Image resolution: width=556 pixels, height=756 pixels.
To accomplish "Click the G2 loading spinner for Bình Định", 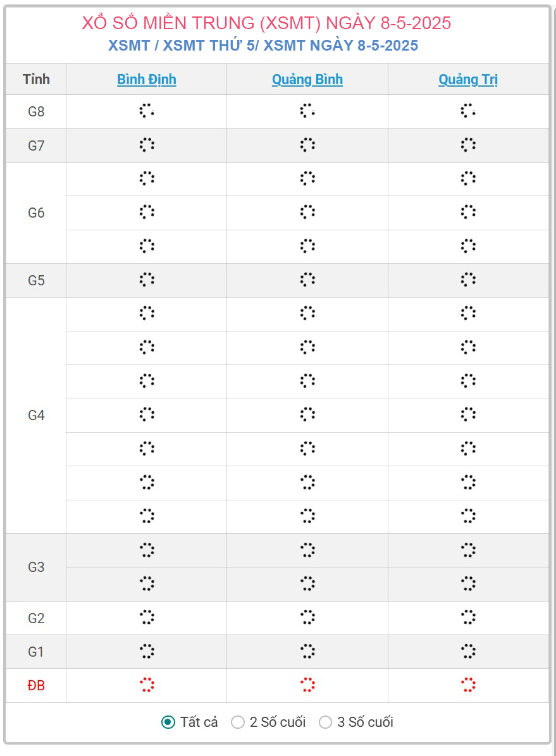I will [147, 617].
